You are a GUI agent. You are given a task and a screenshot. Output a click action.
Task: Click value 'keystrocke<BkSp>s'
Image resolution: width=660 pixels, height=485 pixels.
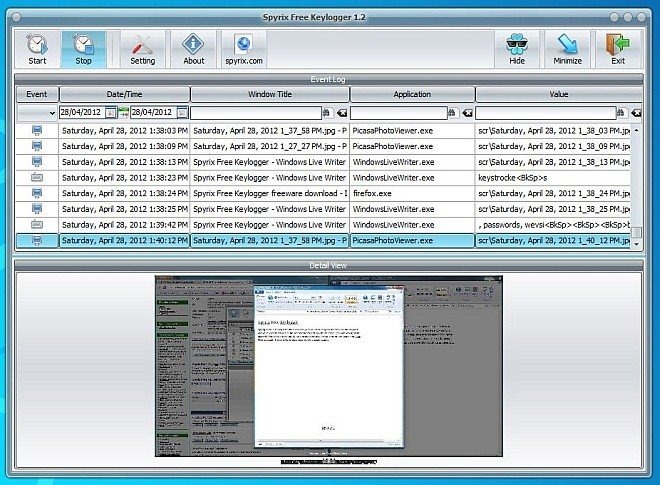553,178
